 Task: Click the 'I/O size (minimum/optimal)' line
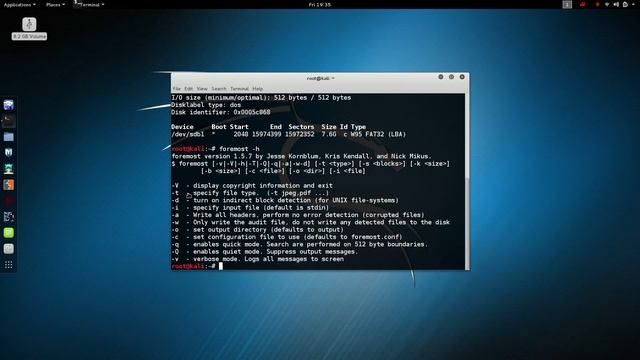pos(261,98)
